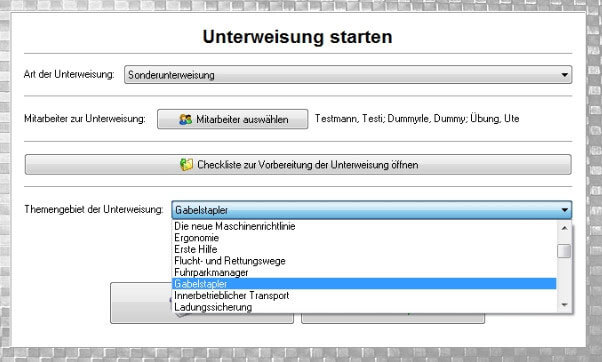The height and width of the screenshot is (362, 602).
Task: Choose the highlighted Gabelstapler entry
Action: (364, 284)
